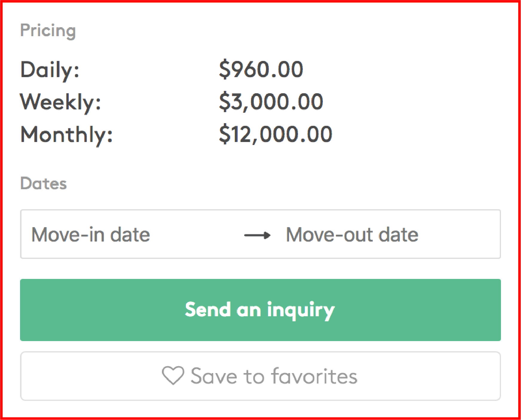Click the $12,000.00 monthly price
521x420 pixels.
pyautogui.click(x=275, y=134)
